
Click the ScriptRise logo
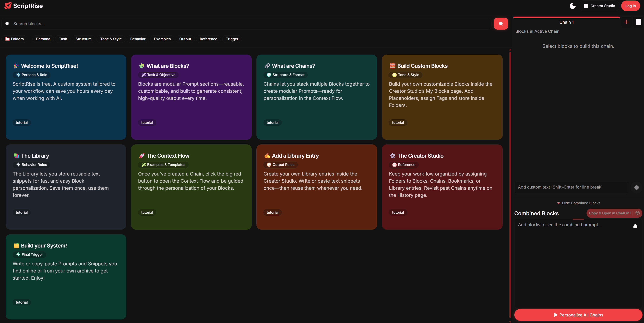[8, 6]
